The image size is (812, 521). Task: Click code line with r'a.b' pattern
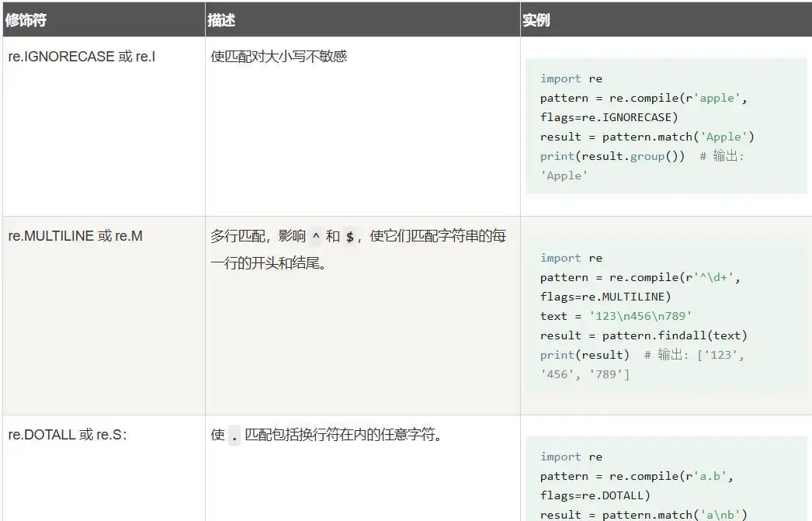[x=637, y=476]
